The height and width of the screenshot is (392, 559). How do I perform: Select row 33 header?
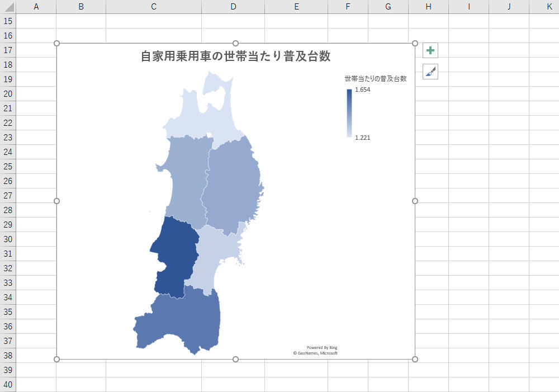8,283
